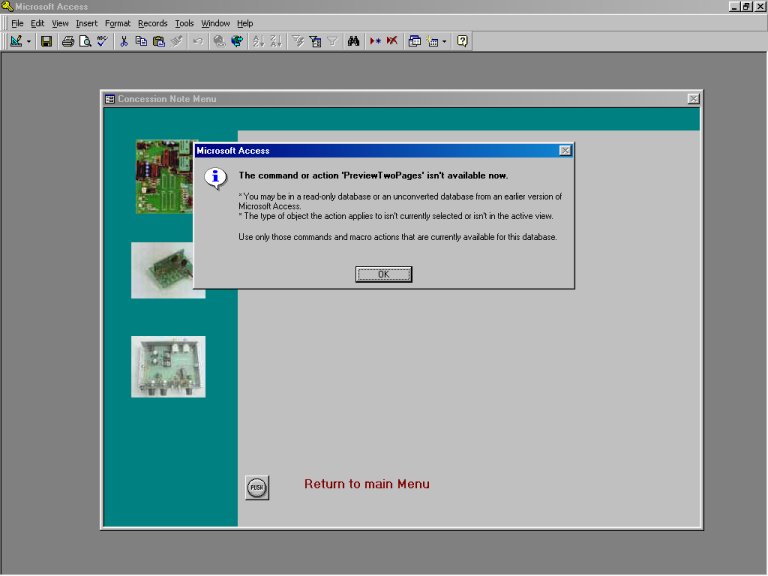This screenshot has height=576, width=768.
Task: Restore the Microsoft Access application window
Action: pyautogui.click(x=745, y=6)
